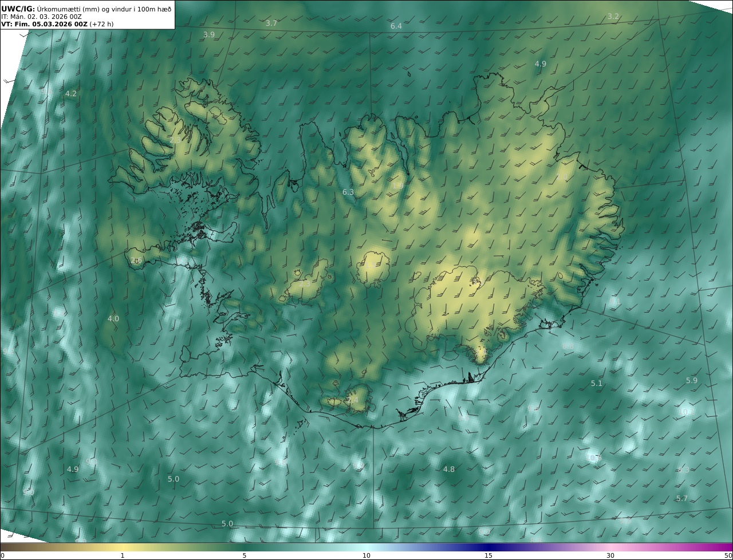733x560 pixels.
Task: Click the 5.7 value label on the map
Action: [x=681, y=499]
